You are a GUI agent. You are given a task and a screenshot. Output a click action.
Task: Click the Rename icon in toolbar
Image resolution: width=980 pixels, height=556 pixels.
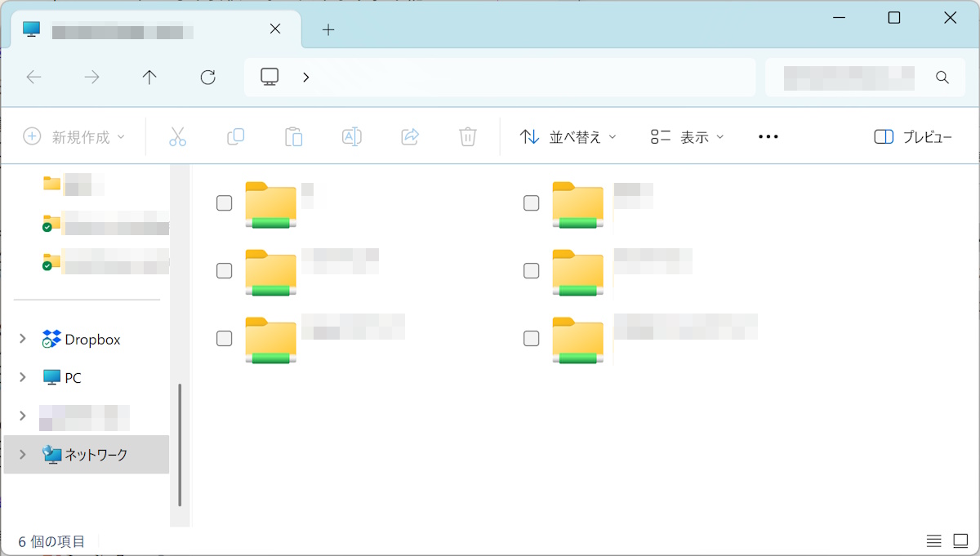click(352, 137)
